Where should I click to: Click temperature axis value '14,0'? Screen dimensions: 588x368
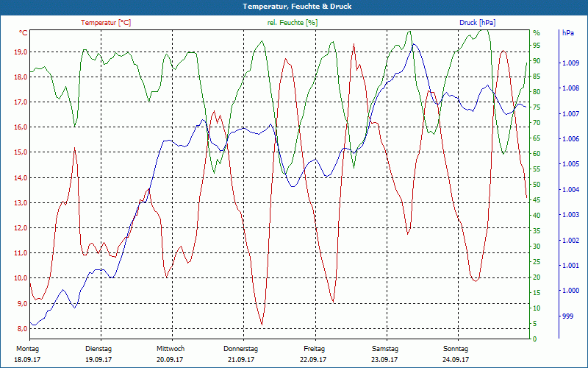[x=21, y=177]
